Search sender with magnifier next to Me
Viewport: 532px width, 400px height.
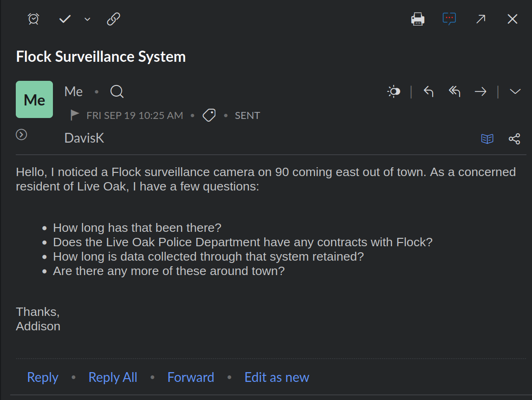117,92
